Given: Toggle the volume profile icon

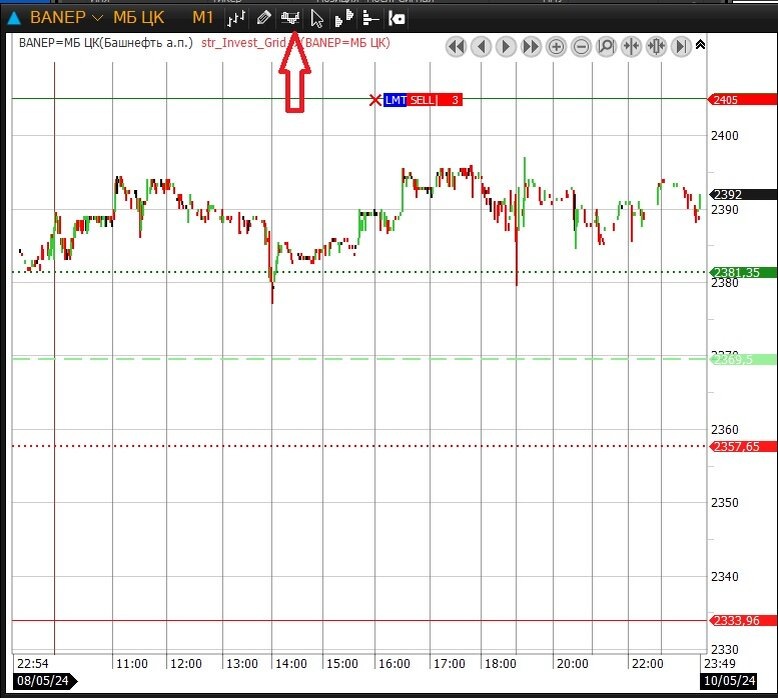Looking at the screenshot, I should click(344, 19).
